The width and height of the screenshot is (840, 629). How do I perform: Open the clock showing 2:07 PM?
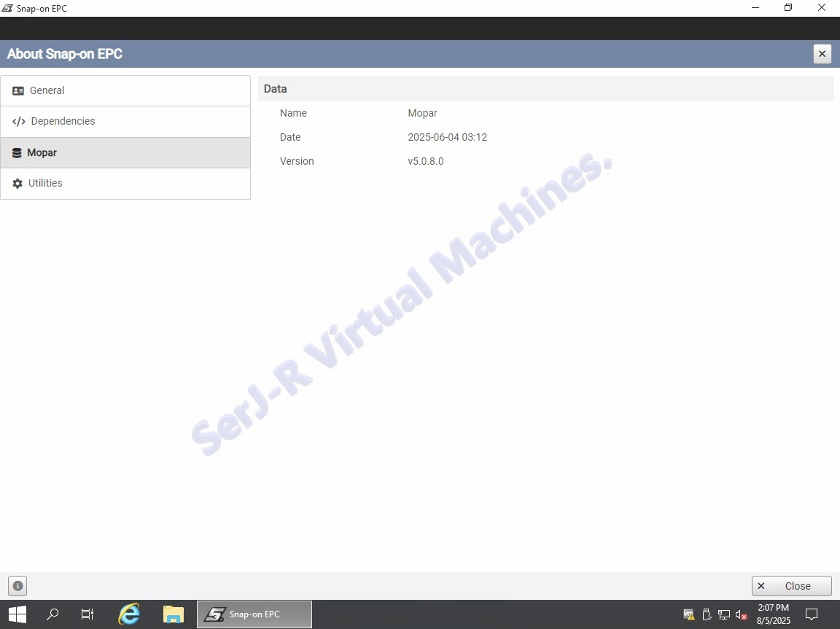773,614
